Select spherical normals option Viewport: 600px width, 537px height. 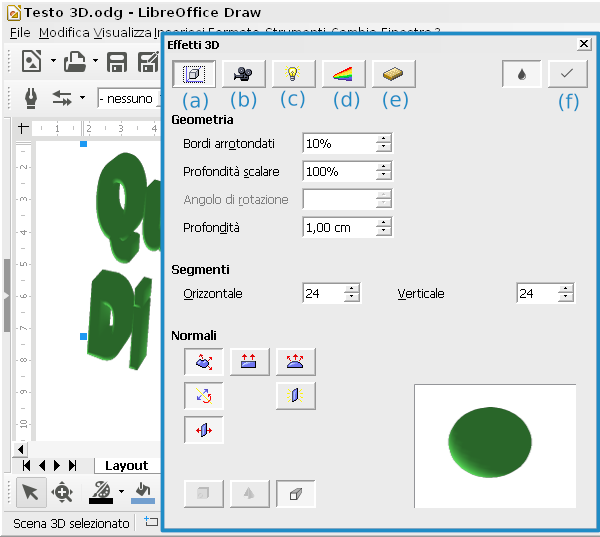[x=296, y=362]
